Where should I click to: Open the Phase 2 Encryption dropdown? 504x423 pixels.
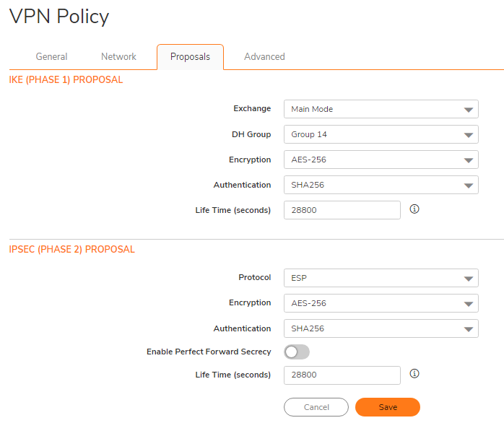click(381, 303)
